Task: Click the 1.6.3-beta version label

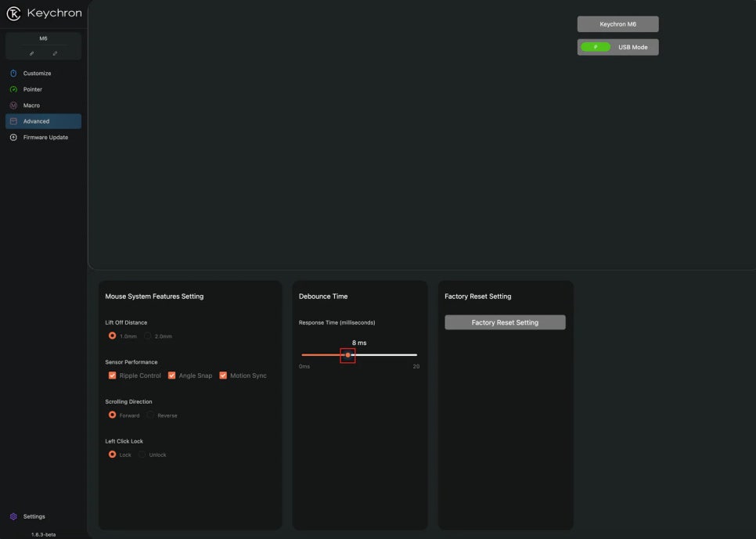Action: click(x=43, y=534)
